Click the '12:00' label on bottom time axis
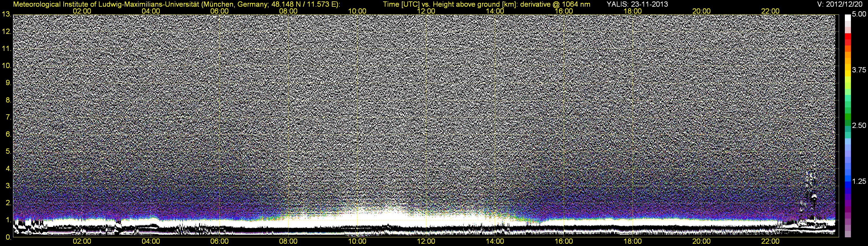The width and height of the screenshot is (868, 246). tap(426, 242)
